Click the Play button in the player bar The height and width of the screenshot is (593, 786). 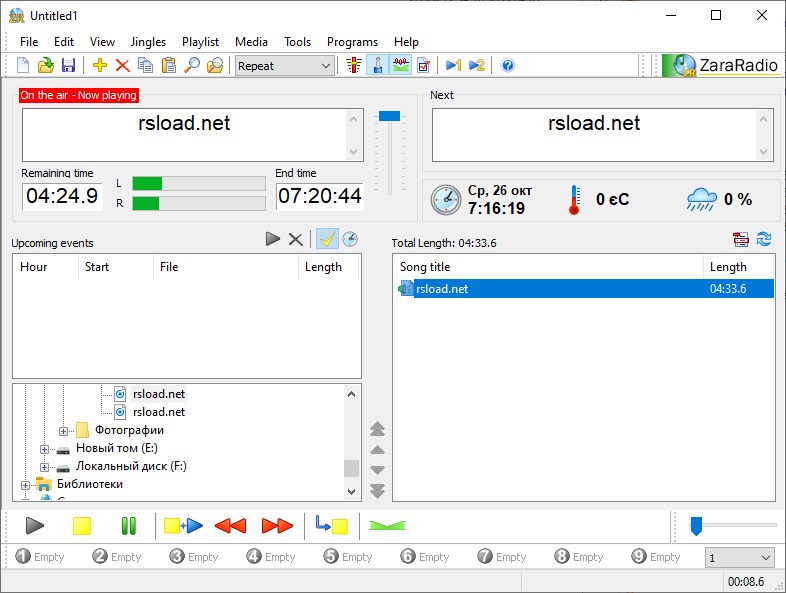pyautogui.click(x=35, y=526)
